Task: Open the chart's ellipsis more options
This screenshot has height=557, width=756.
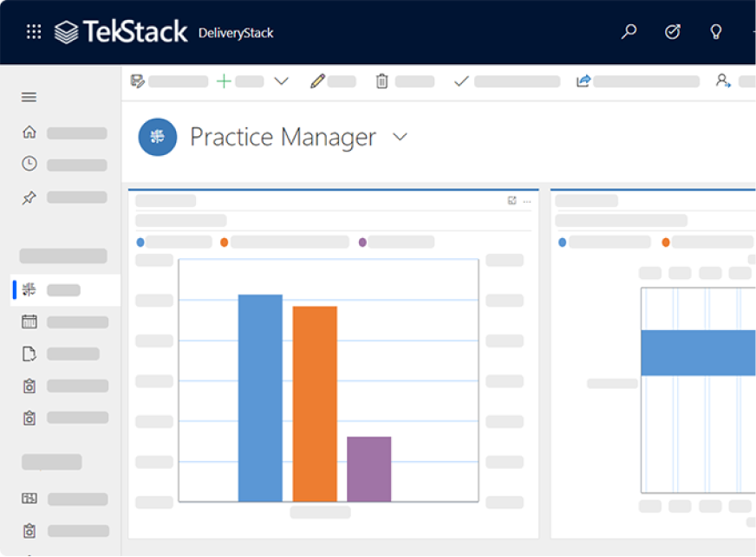Action: point(527,202)
